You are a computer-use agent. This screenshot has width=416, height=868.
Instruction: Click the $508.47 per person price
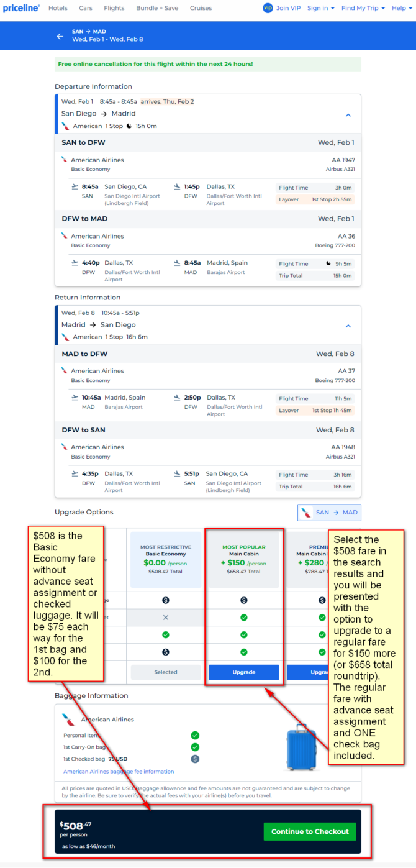(x=76, y=826)
